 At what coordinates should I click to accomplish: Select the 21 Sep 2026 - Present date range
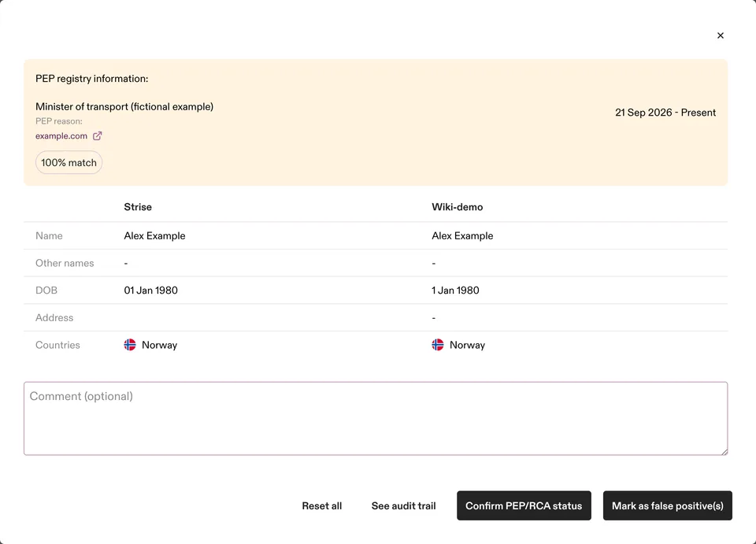click(665, 113)
